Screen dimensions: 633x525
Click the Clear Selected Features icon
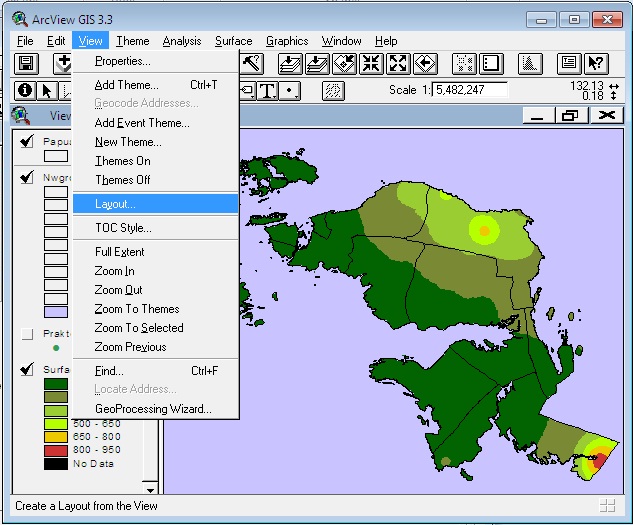491,64
